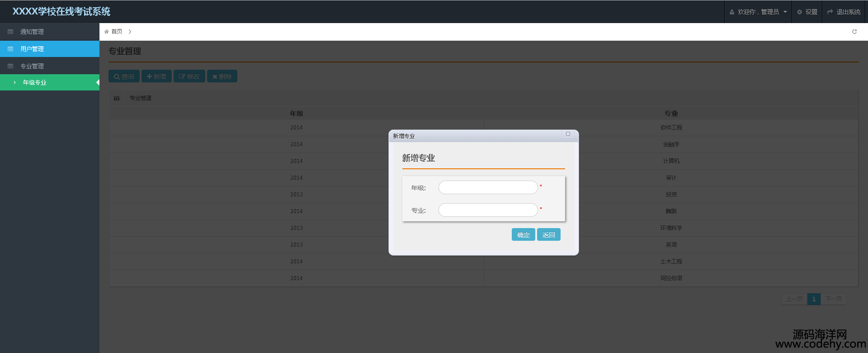
Task: Confirm with the 确定 button
Action: tap(524, 234)
